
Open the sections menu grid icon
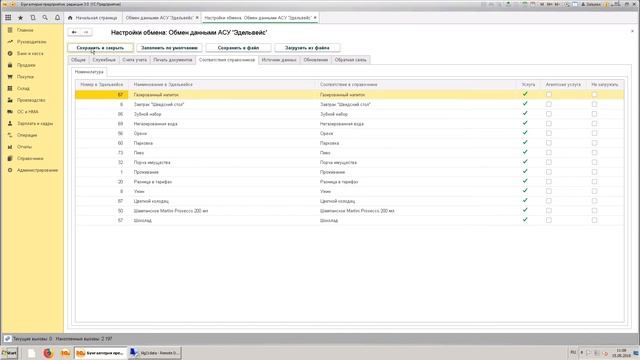(x=8, y=18)
